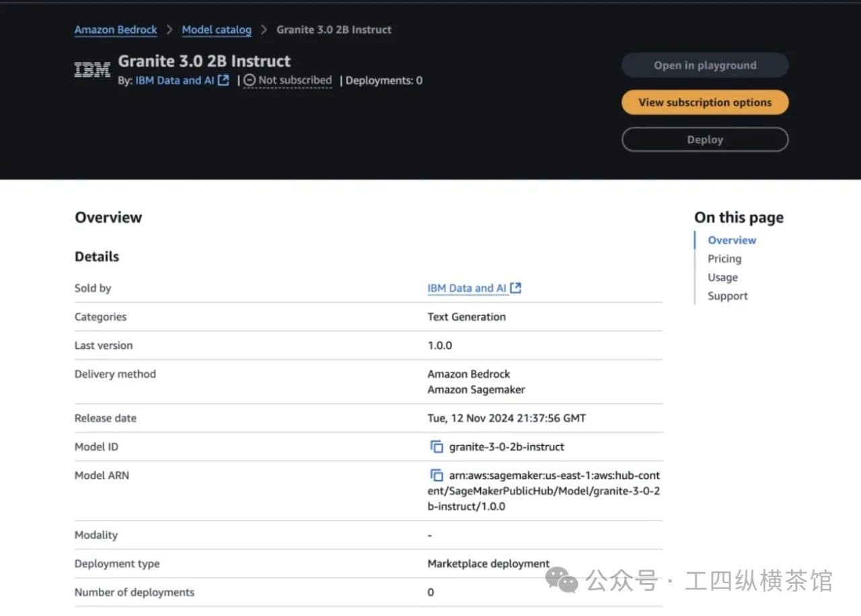Click the Not subscribed circle status icon
This screenshot has width=861, height=616.
point(250,81)
